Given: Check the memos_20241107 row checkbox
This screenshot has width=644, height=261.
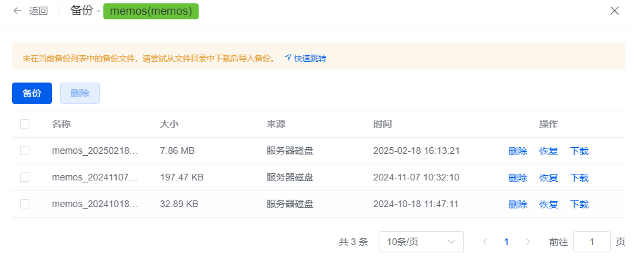Looking at the screenshot, I should click(x=25, y=177).
